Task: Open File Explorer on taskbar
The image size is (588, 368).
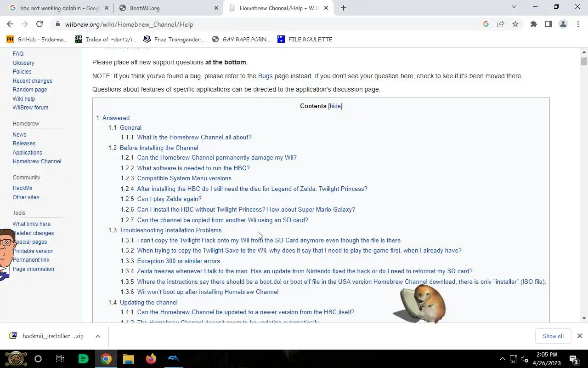Action: (128, 359)
